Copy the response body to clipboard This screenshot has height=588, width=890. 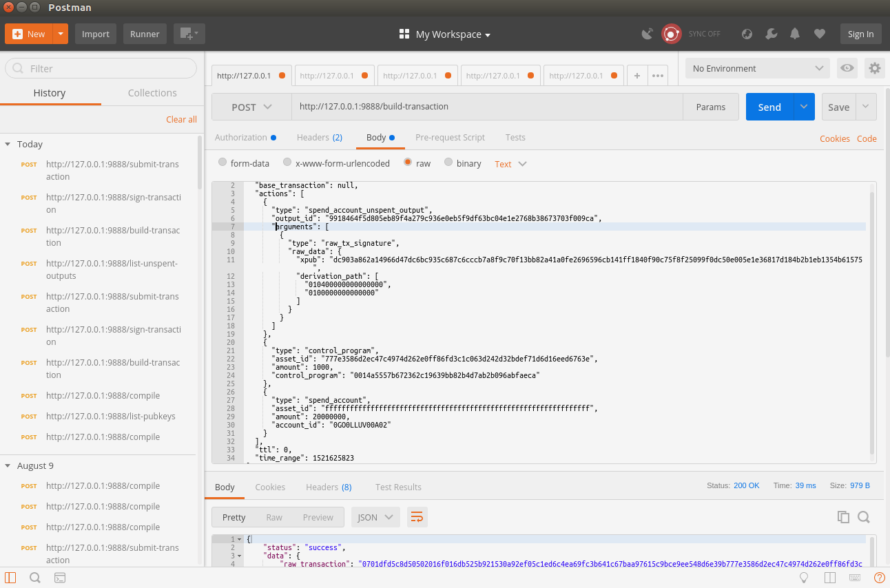pyautogui.click(x=843, y=517)
